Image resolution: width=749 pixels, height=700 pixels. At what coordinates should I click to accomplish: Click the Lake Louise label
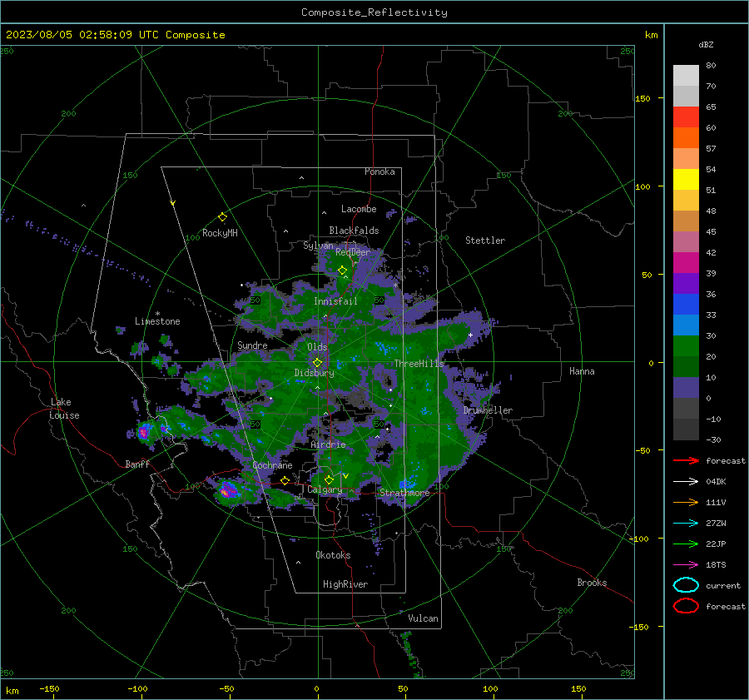(x=64, y=409)
